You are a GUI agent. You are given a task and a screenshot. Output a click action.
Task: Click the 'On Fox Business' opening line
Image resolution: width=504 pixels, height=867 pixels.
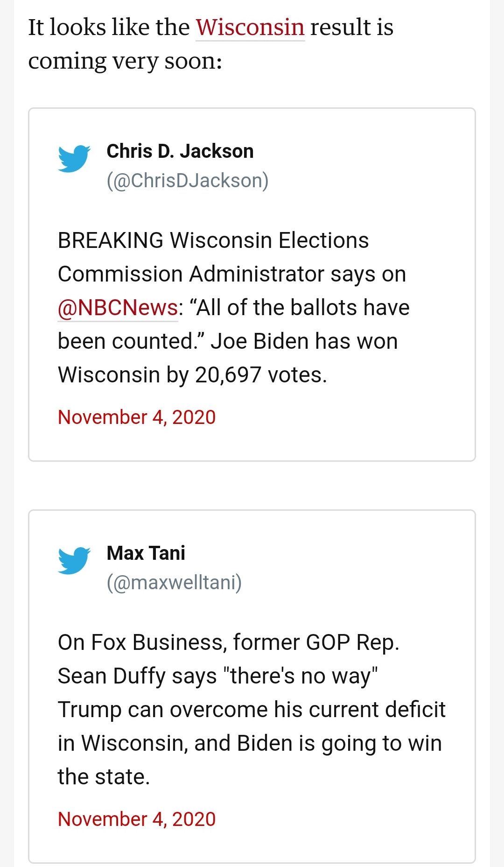coord(228,642)
